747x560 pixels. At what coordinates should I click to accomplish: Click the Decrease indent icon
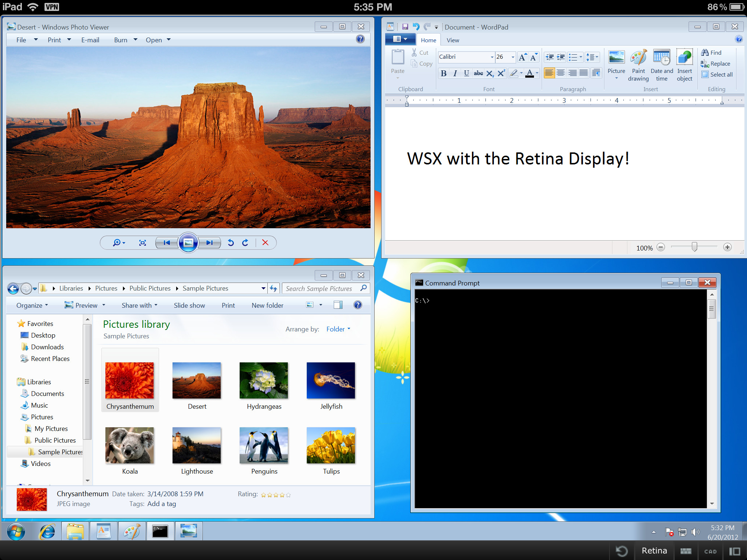coord(549,57)
